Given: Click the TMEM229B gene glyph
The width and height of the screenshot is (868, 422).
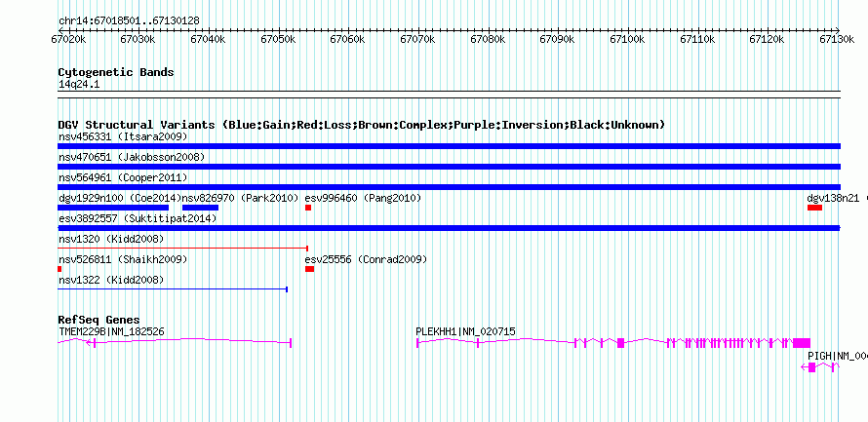Looking at the screenshot, I should [175, 343].
